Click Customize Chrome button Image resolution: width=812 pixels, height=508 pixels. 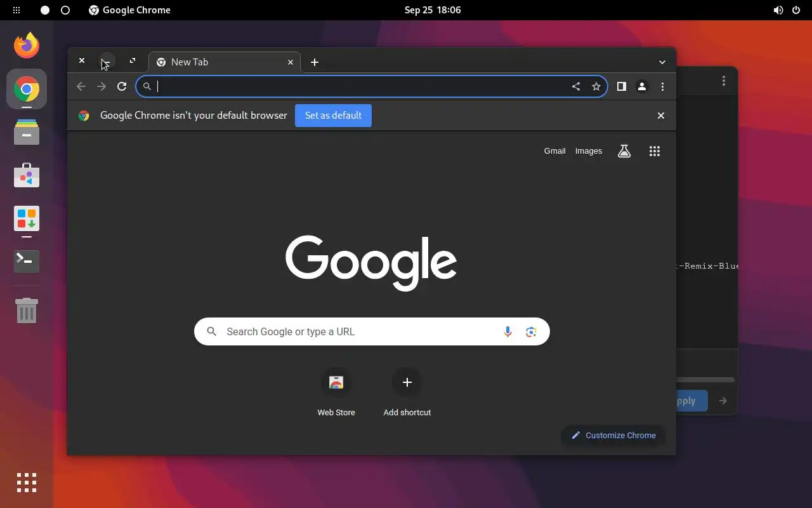[613, 435]
